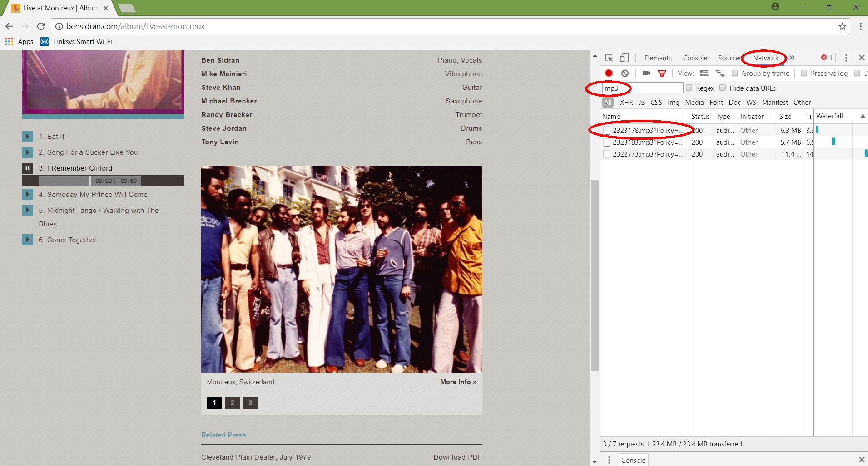Image resolution: width=868 pixels, height=466 pixels.
Task: Capture screenshots with the camera icon
Action: (646, 73)
